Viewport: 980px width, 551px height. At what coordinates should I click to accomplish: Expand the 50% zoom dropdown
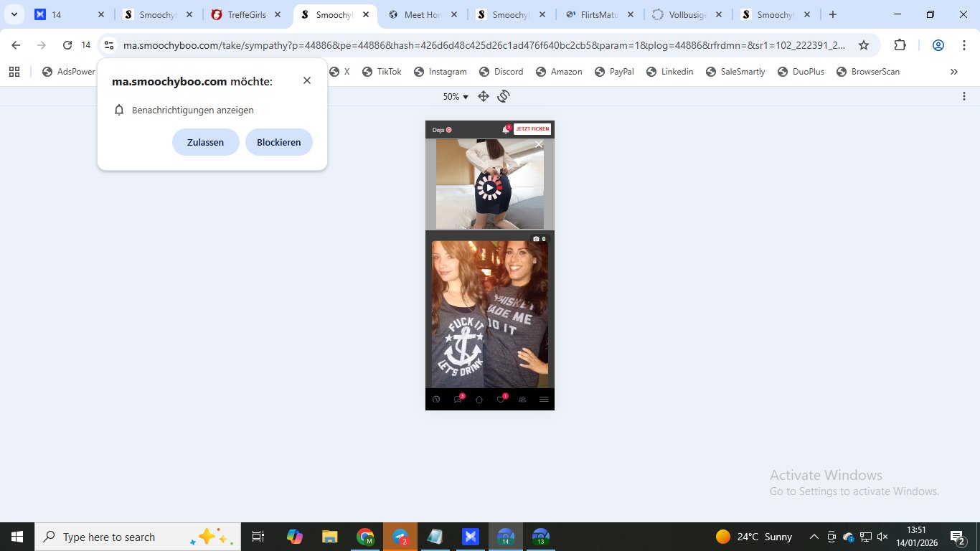click(x=456, y=97)
